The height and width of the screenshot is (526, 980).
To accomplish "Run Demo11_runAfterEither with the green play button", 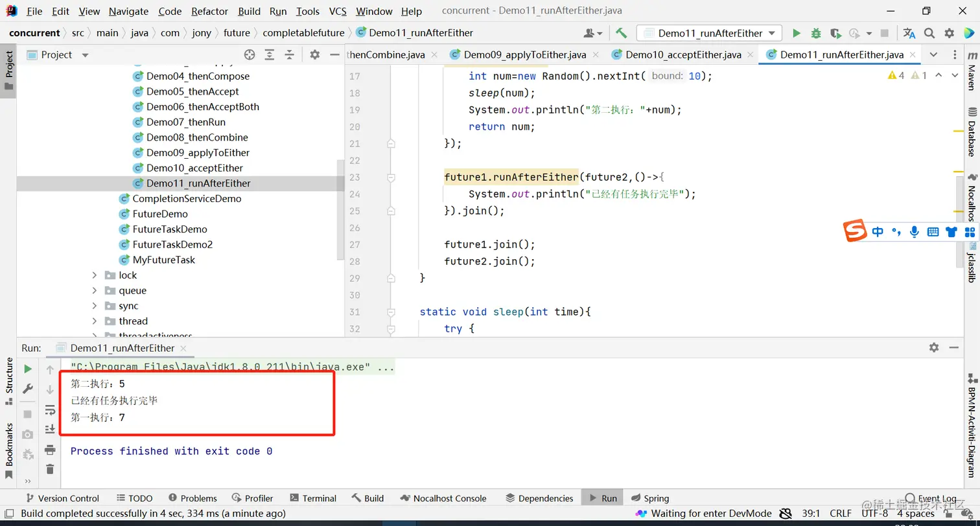I will tap(797, 33).
